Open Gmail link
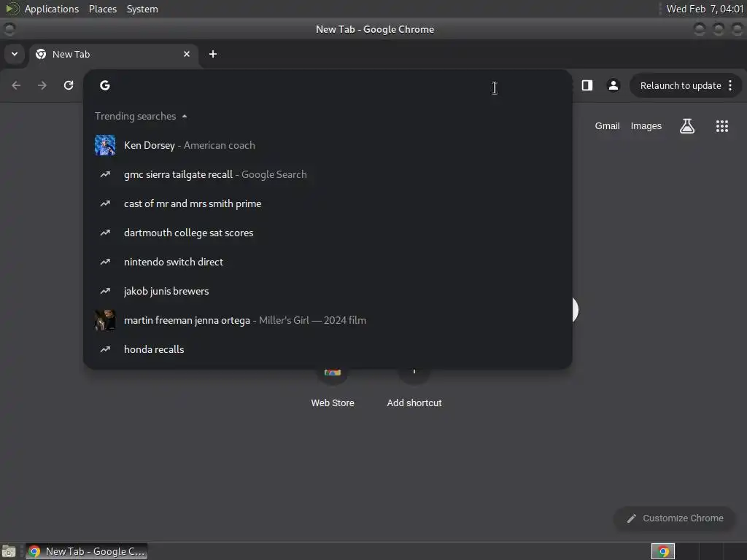Screen dimensions: 747x560 click(x=607, y=126)
